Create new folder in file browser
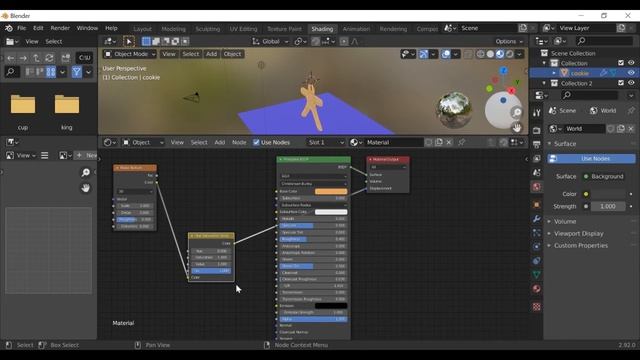Screen dimensions: 640x360 [x=65, y=58]
